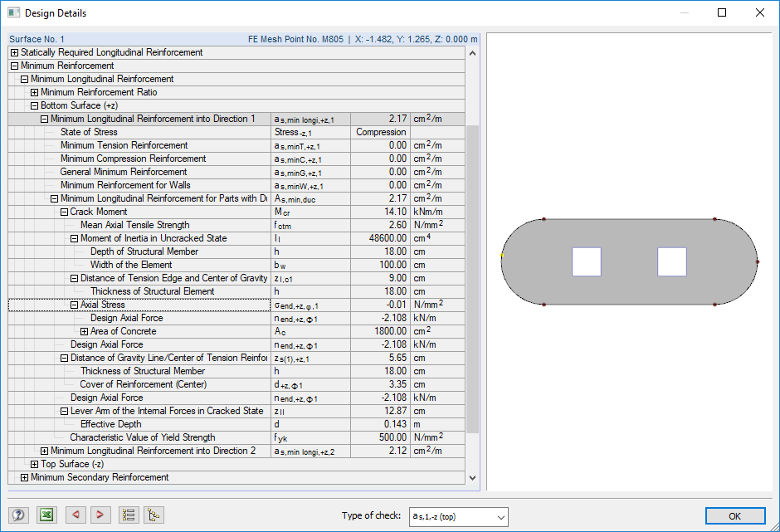Viewport: 780px width, 532px height.
Task: Click the Design Details window icon
Action: tap(12, 12)
